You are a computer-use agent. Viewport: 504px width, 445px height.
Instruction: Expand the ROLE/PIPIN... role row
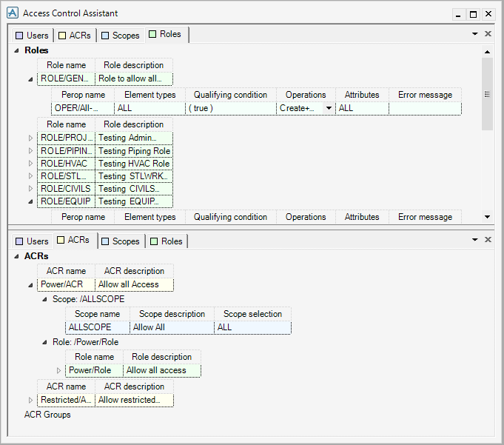click(x=30, y=150)
